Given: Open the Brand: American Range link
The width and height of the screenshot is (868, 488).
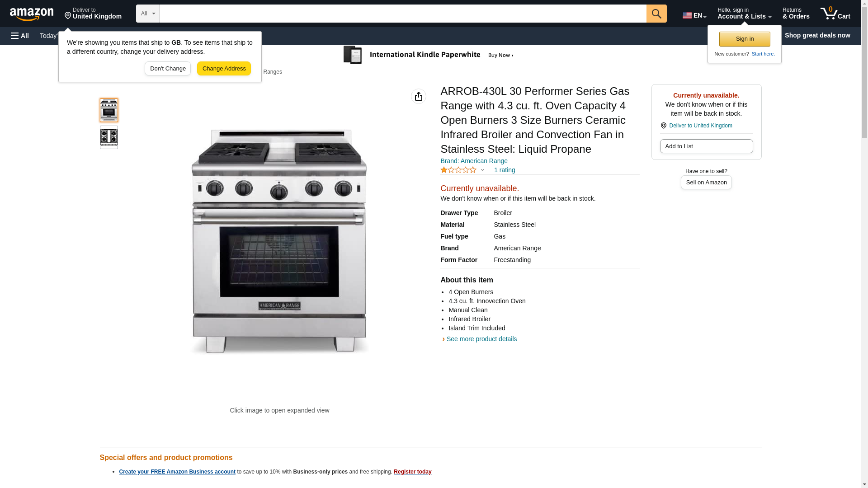Looking at the screenshot, I should tap(474, 161).
